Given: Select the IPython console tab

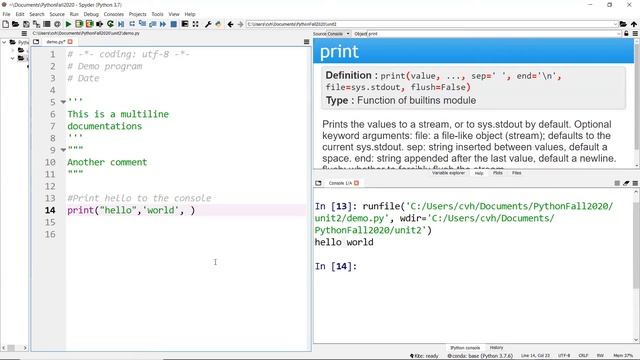Looking at the screenshot, I should tap(465, 348).
